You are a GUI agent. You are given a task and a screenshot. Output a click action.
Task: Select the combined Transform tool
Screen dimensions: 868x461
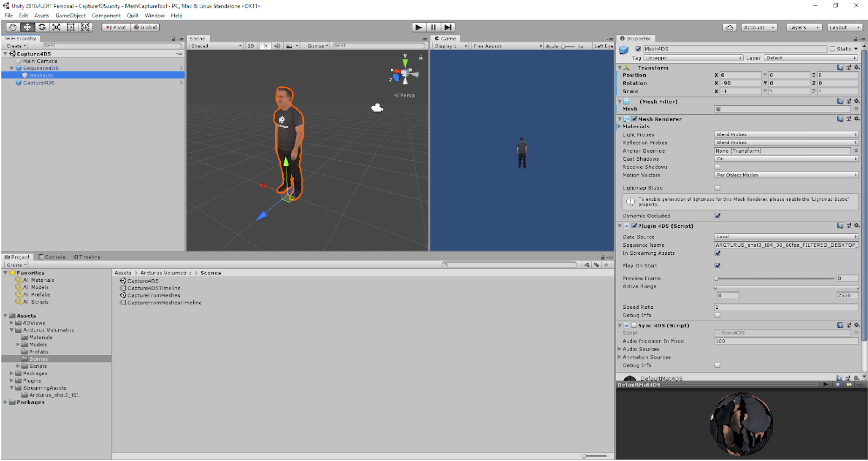(x=85, y=27)
